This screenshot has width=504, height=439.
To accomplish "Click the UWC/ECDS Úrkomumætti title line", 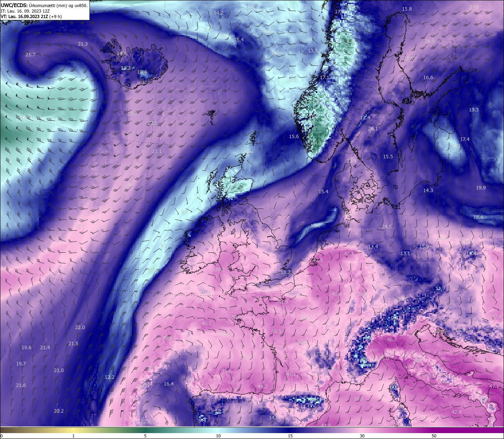I will point(44,5).
